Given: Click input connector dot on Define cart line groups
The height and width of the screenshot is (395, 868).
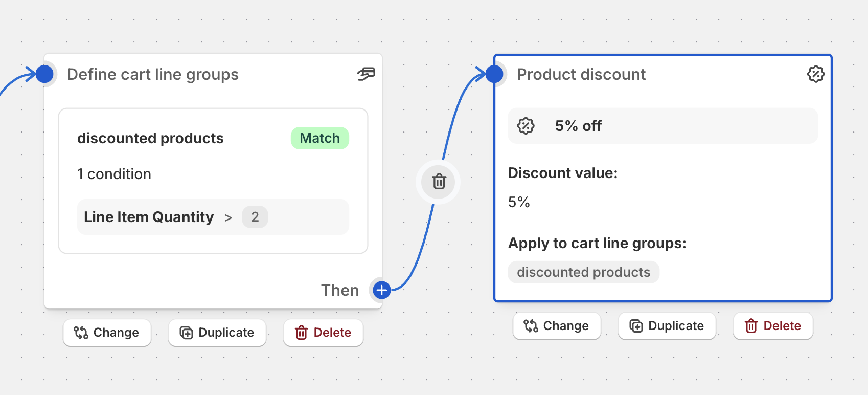Looking at the screenshot, I should (x=45, y=74).
